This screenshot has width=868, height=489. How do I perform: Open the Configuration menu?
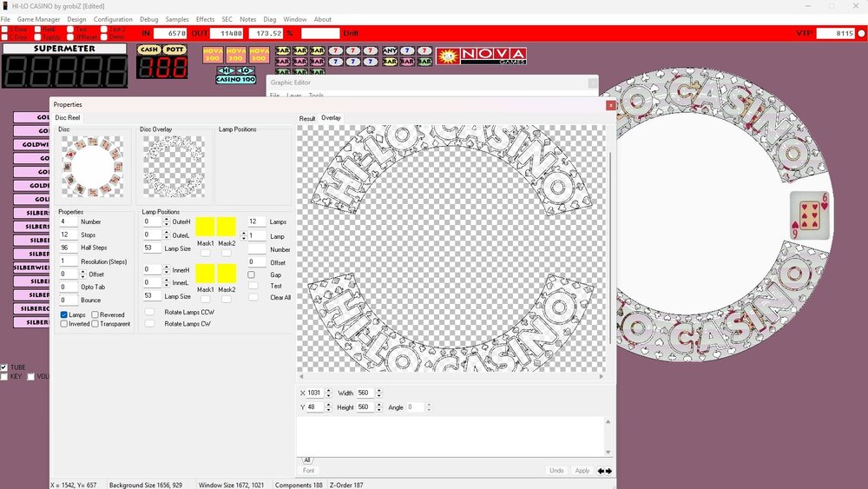point(113,19)
